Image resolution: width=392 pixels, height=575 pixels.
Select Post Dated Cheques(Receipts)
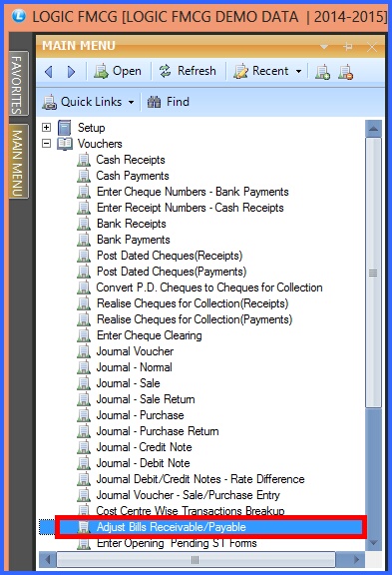tap(170, 256)
